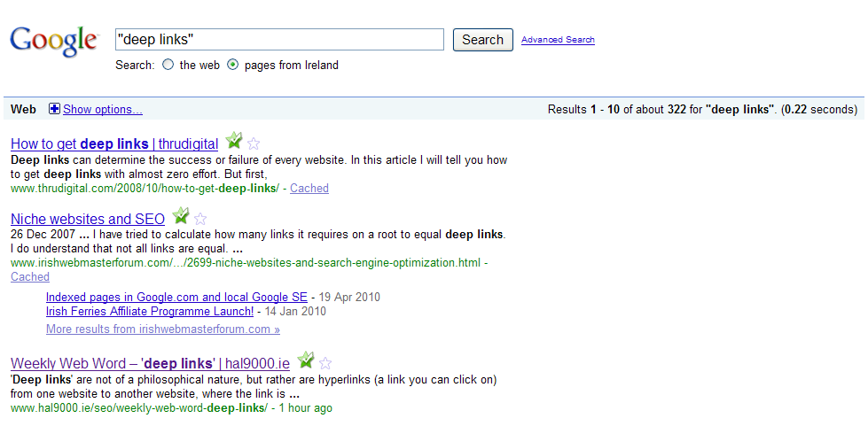
Task: Click the '26 Dec 2007' snippet date
Action: (x=43, y=234)
